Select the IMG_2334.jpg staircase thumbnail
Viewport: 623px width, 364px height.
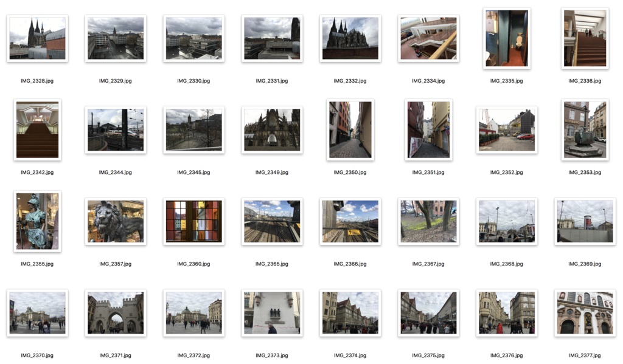click(x=429, y=38)
